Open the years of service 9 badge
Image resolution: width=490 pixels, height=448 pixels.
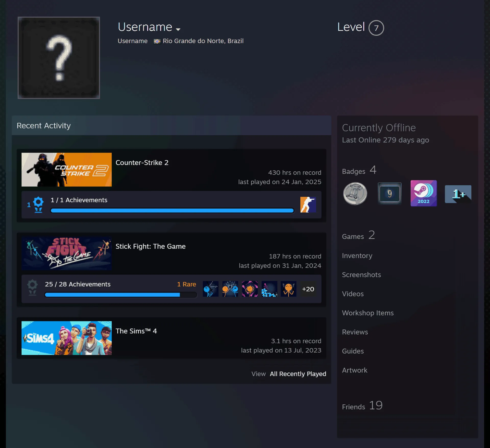(x=389, y=194)
